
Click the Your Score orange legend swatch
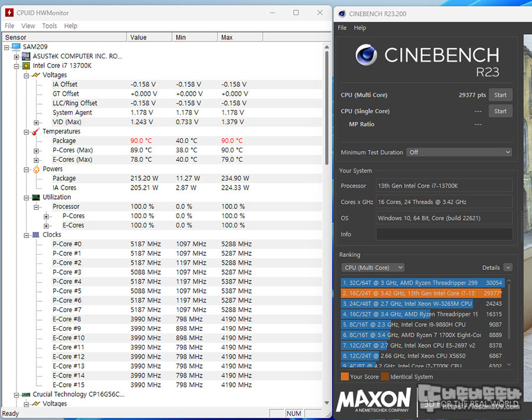click(x=345, y=377)
